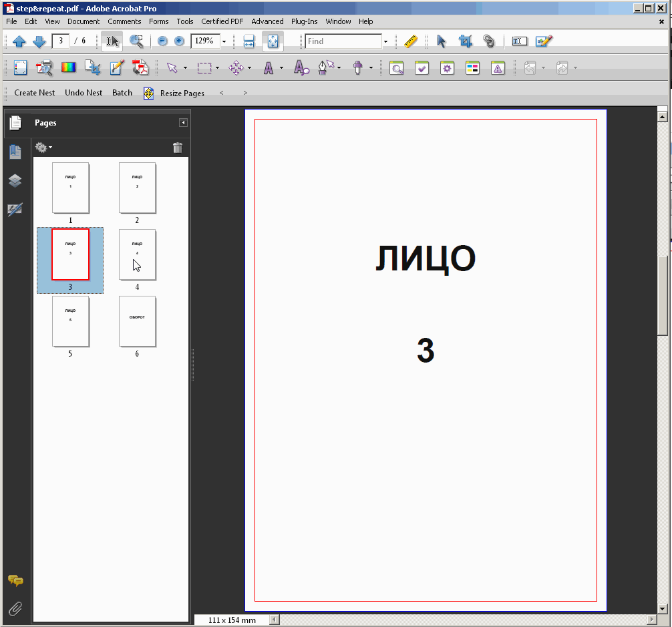
Task: Select the Link chain tool
Action: [488, 41]
